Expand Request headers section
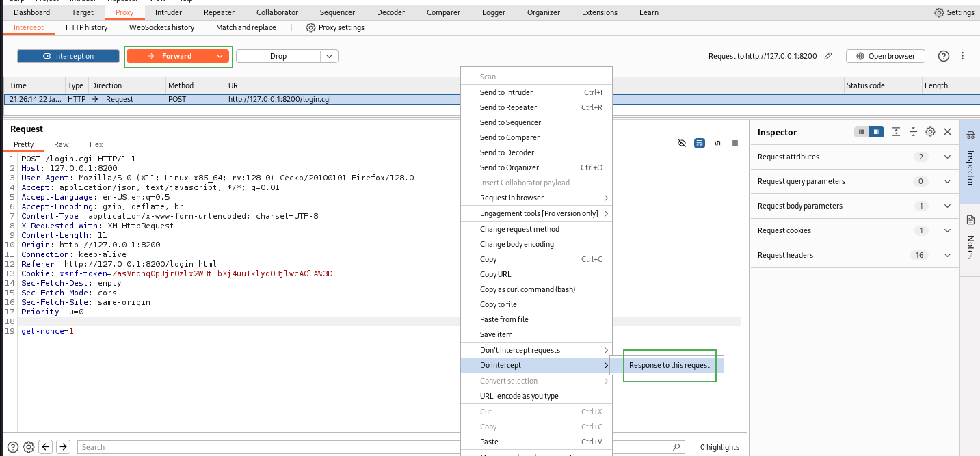980x456 pixels. coord(855,255)
